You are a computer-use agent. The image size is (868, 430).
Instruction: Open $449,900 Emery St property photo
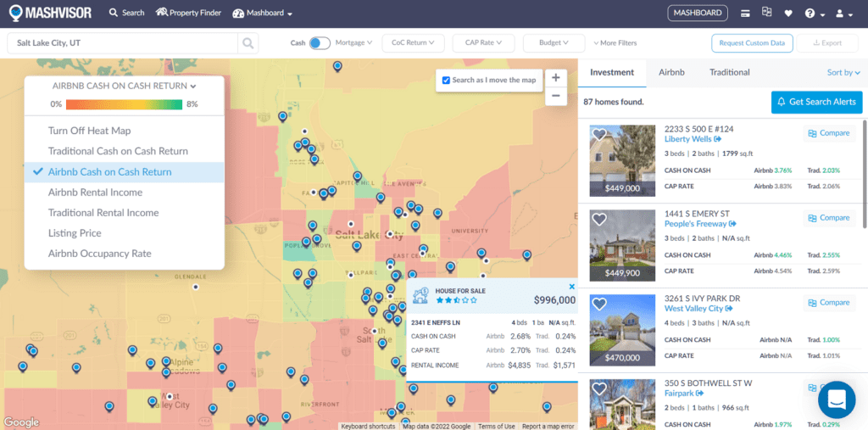(x=622, y=245)
